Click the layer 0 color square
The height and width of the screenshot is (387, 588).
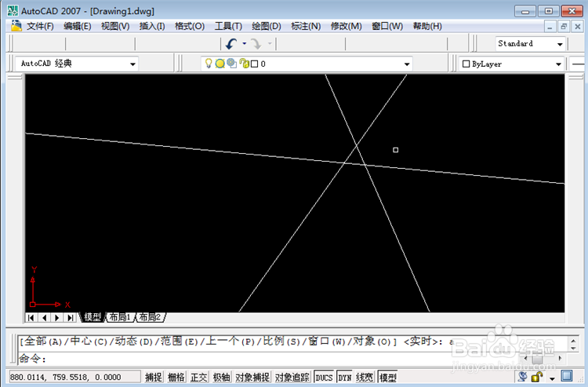click(254, 64)
